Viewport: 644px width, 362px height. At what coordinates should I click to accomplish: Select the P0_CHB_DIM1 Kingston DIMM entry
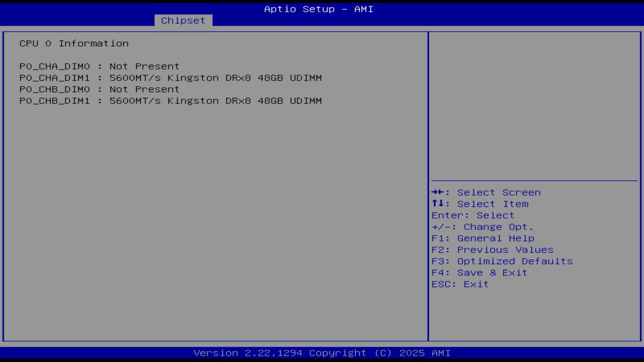[x=171, y=101]
